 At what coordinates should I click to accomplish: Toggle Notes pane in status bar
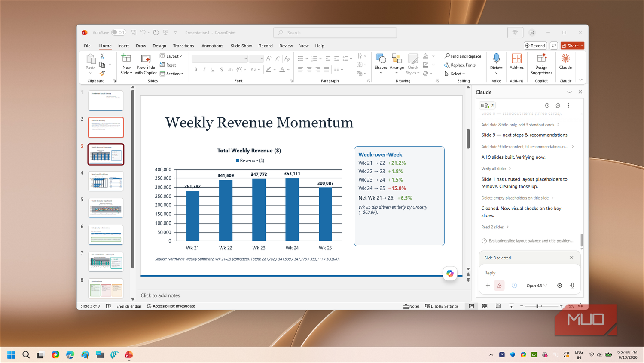412,306
